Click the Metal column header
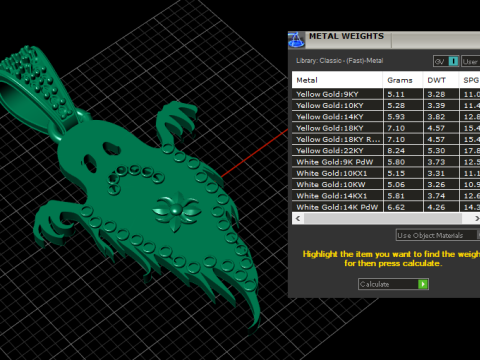 coord(337,80)
